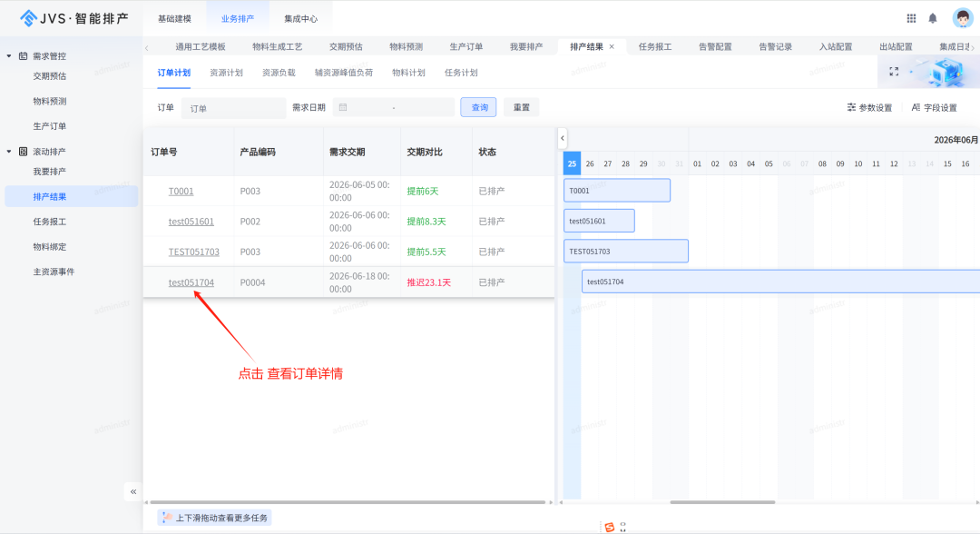Image resolution: width=980 pixels, height=534 pixels.
Task: Switch to 业务排产 top menu
Action: pos(238,19)
